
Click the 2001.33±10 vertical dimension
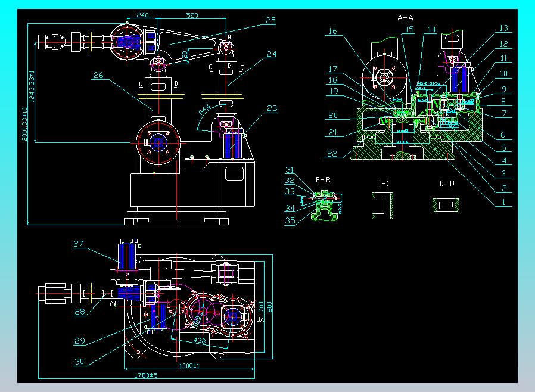[x=25, y=124]
